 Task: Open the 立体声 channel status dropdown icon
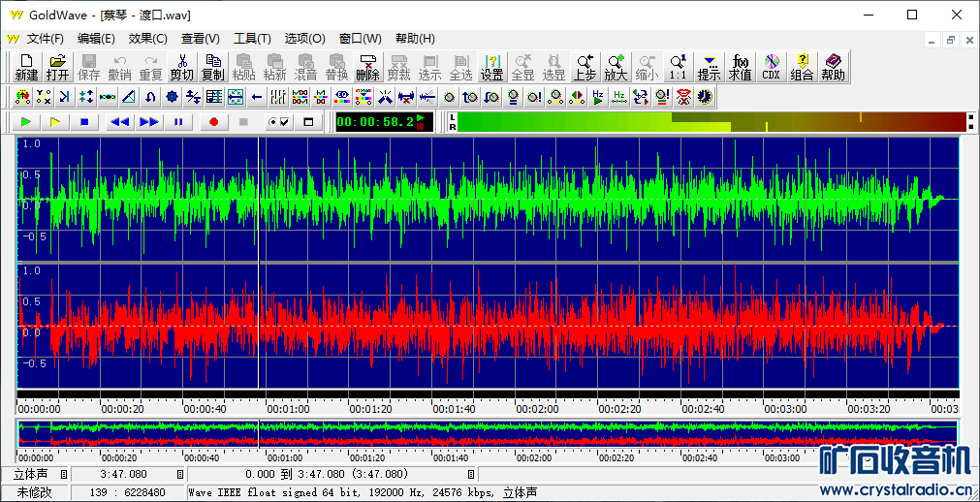[64, 475]
